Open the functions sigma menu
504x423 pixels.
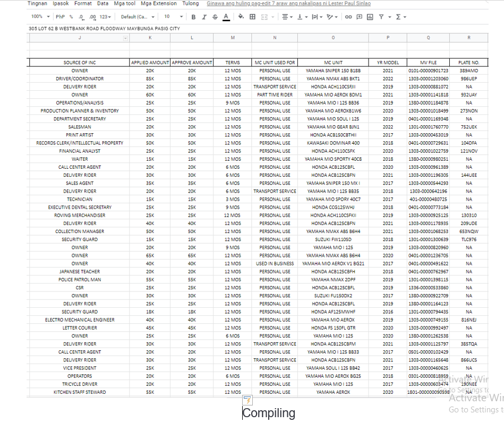(x=400, y=17)
